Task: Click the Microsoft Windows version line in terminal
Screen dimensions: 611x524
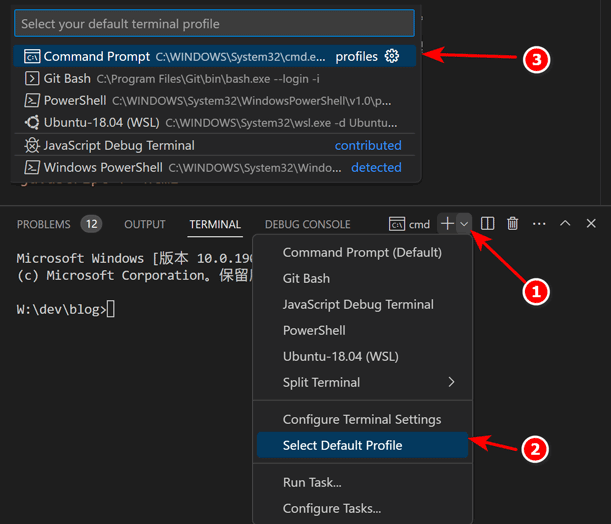Action: 135,258
